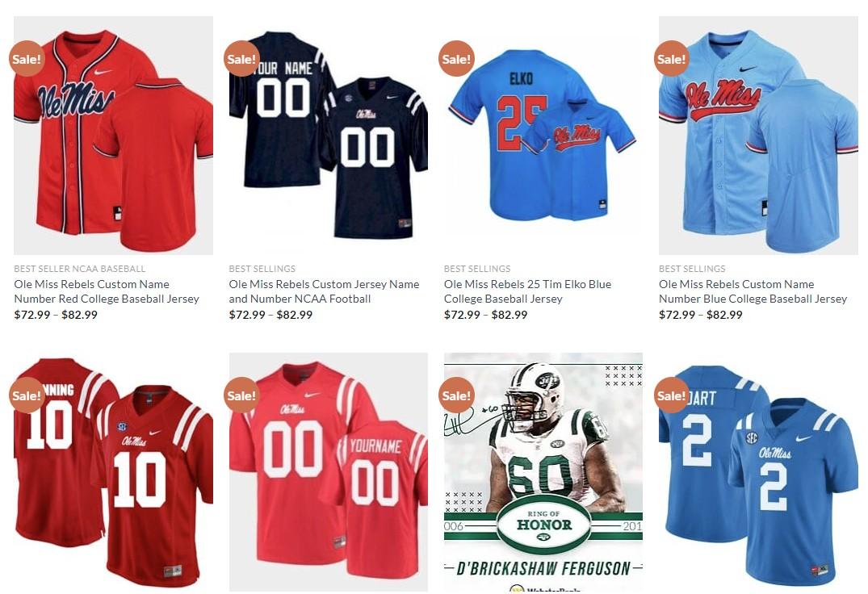Click Sale badge on number 10 jersey
This screenshot has height=594, width=868.
(27, 395)
